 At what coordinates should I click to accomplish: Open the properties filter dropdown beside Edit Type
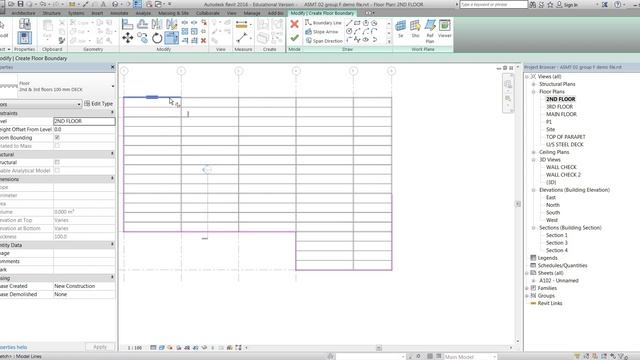79,104
